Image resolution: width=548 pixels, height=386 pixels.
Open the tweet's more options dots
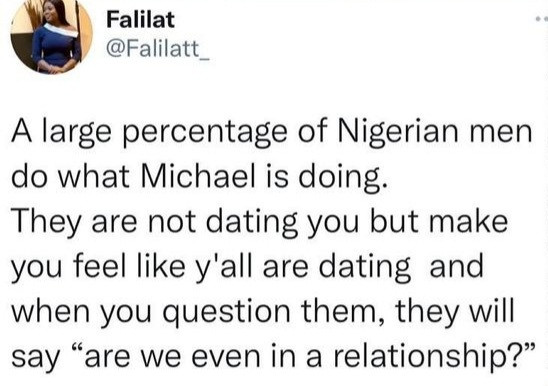pyautogui.click(x=542, y=20)
